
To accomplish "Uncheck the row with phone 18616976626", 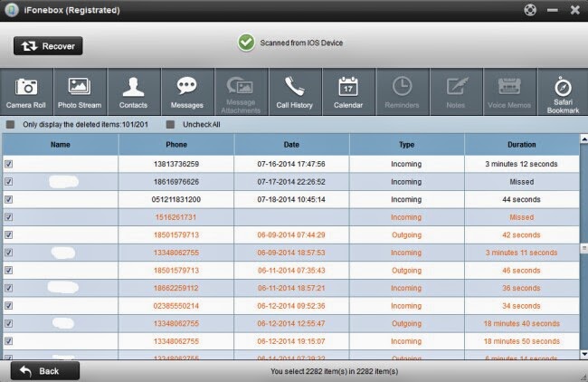I will (9, 182).
